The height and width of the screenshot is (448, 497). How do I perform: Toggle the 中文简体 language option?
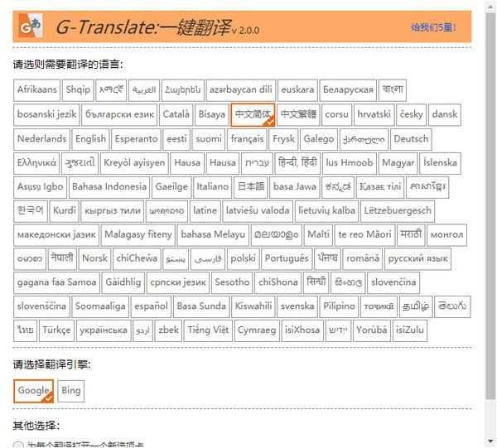[253, 115]
